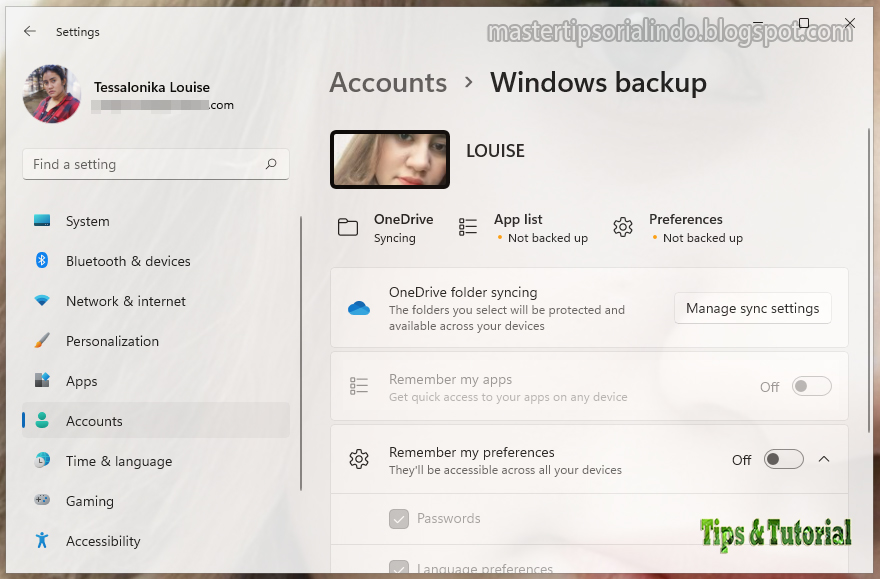
Task: Toggle Remember my preferences switch
Action: pyautogui.click(x=783, y=459)
